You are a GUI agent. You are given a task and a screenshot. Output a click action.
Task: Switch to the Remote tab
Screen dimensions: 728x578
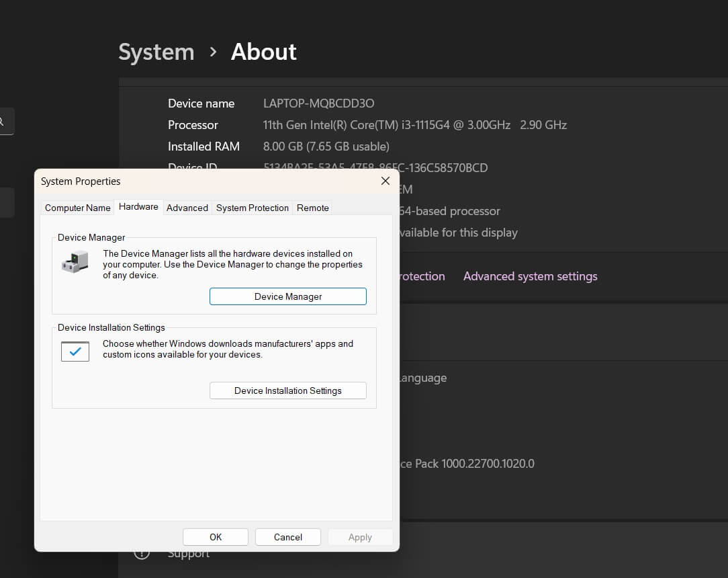(x=312, y=208)
